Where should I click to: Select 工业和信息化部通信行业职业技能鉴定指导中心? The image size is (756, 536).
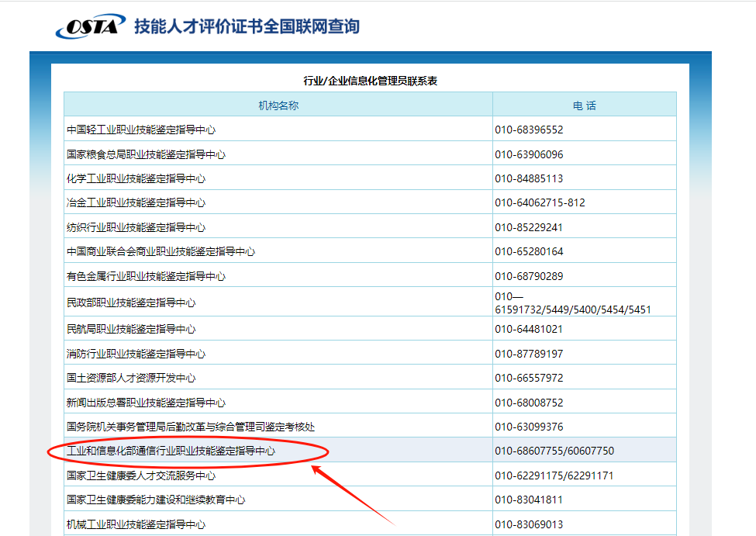pos(171,451)
